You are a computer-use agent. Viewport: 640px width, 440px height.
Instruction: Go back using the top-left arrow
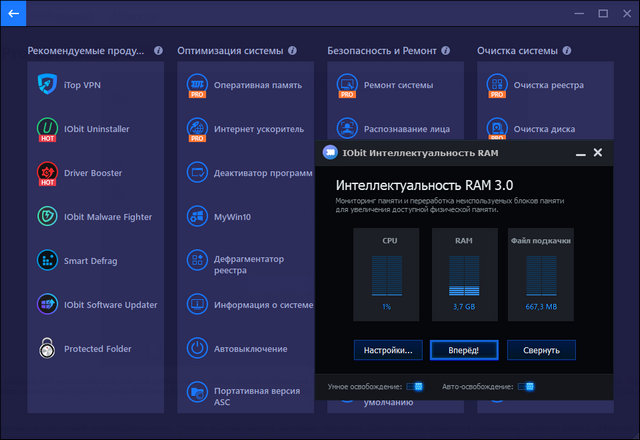tap(14, 14)
